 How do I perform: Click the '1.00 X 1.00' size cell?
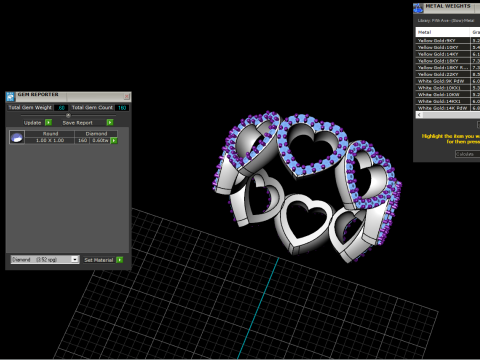(x=50, y=140)
